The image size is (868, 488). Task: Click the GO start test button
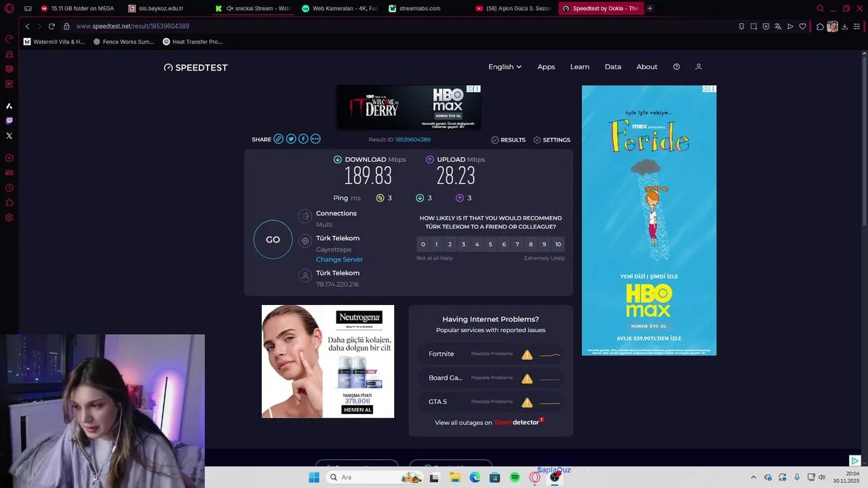coord(273,239)
